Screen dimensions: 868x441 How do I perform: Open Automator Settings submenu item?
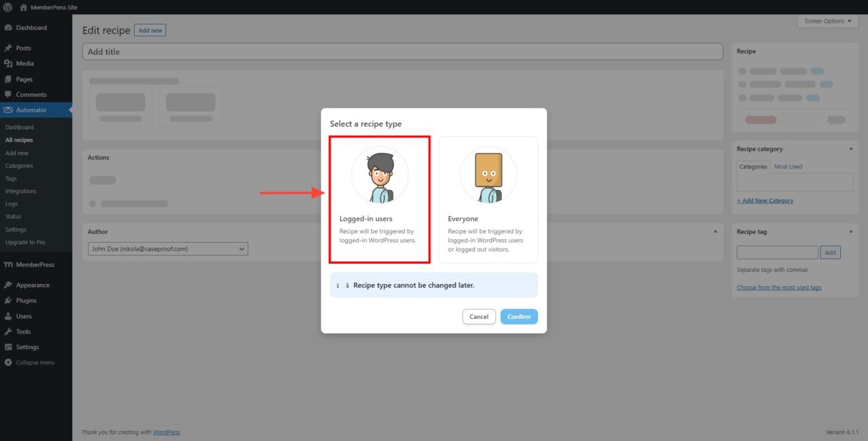pos(16,230)
